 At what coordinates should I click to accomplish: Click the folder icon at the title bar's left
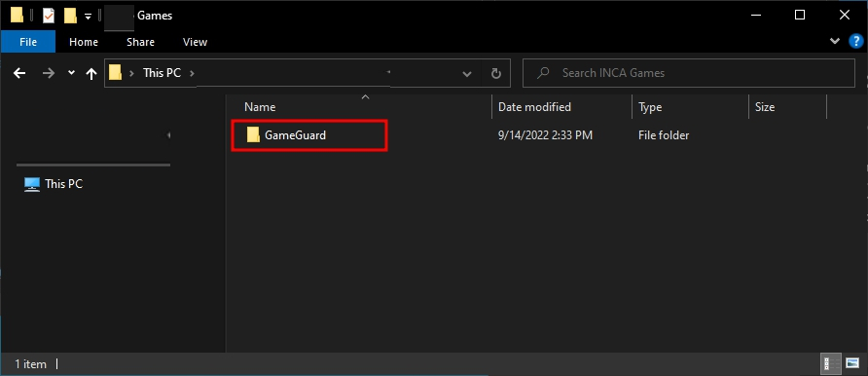click(17, 16)
